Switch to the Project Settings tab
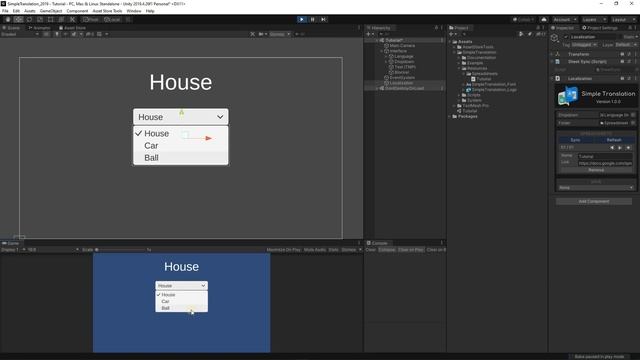 coord(600,28)
